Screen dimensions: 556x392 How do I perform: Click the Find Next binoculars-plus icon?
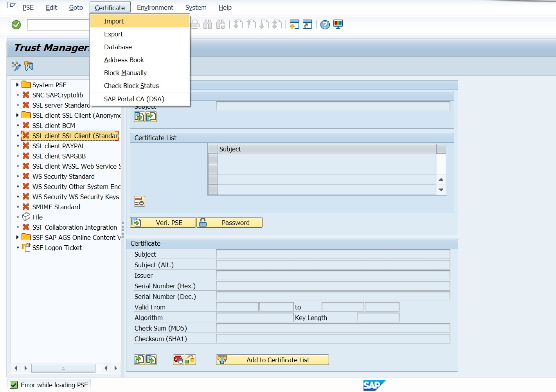[x=221, y=24]
